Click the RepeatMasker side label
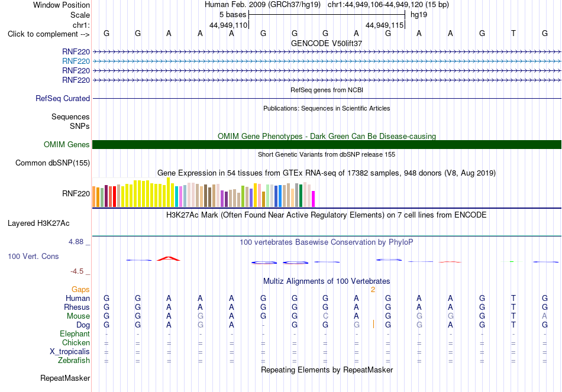 point(65,378)
